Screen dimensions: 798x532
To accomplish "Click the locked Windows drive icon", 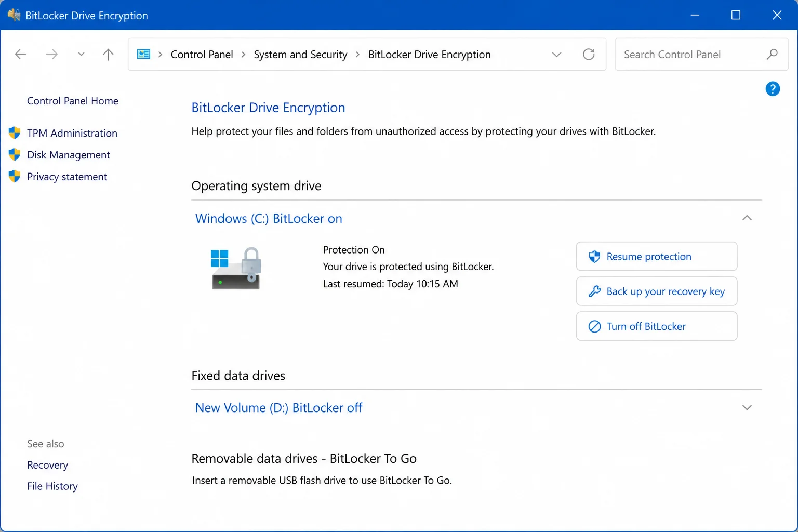I will click(x=236, y=268).
